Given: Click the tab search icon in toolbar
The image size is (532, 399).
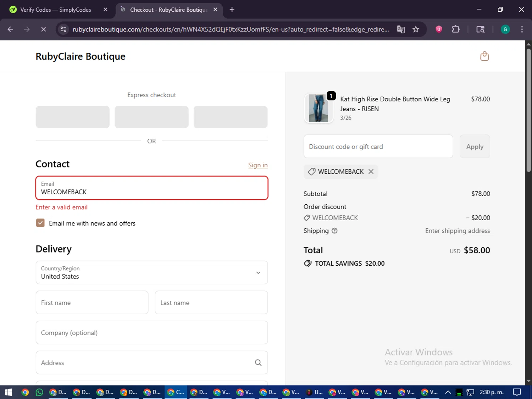Looking at the screenshot, I should click(x=480, y=29).
